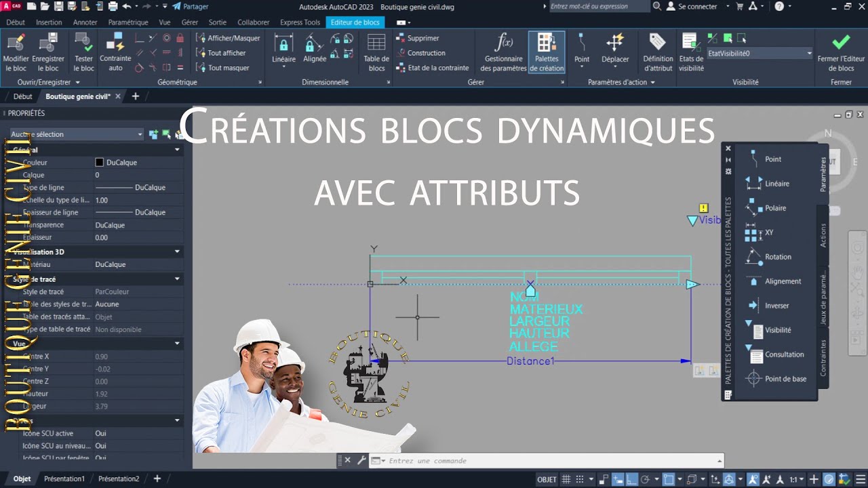This screenshot has height=488, width=868.
Task: Click the Modifier le bloc icon
Action: (x=16, y=42)
